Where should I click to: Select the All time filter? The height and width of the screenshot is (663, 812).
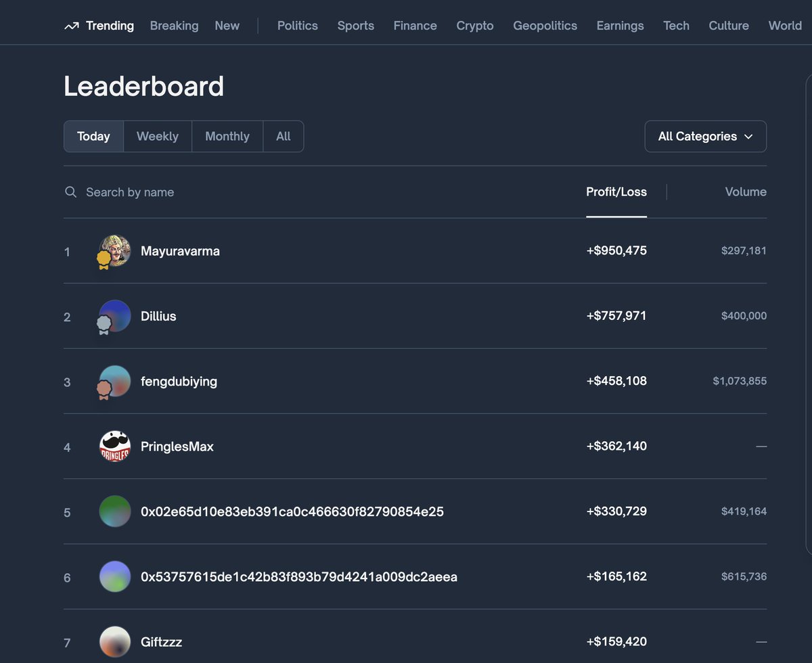pos(284,137)
